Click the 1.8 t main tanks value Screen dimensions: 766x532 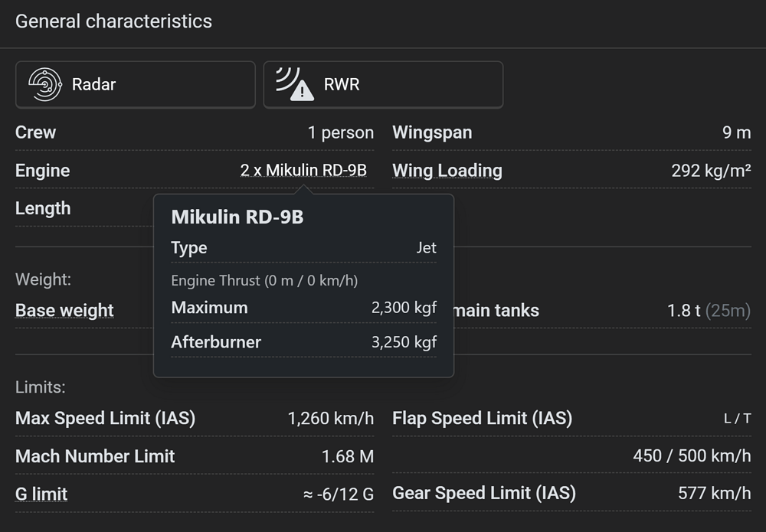tap(684, 310)
